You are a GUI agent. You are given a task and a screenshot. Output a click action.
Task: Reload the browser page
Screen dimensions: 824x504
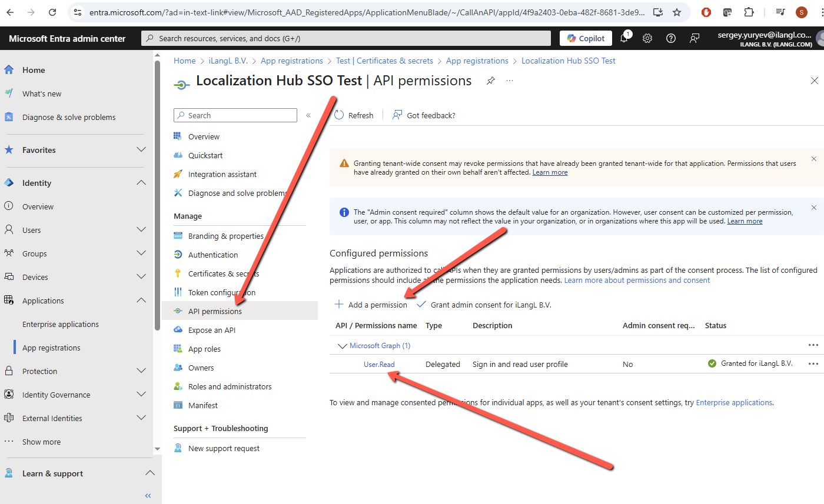point(52,12)
